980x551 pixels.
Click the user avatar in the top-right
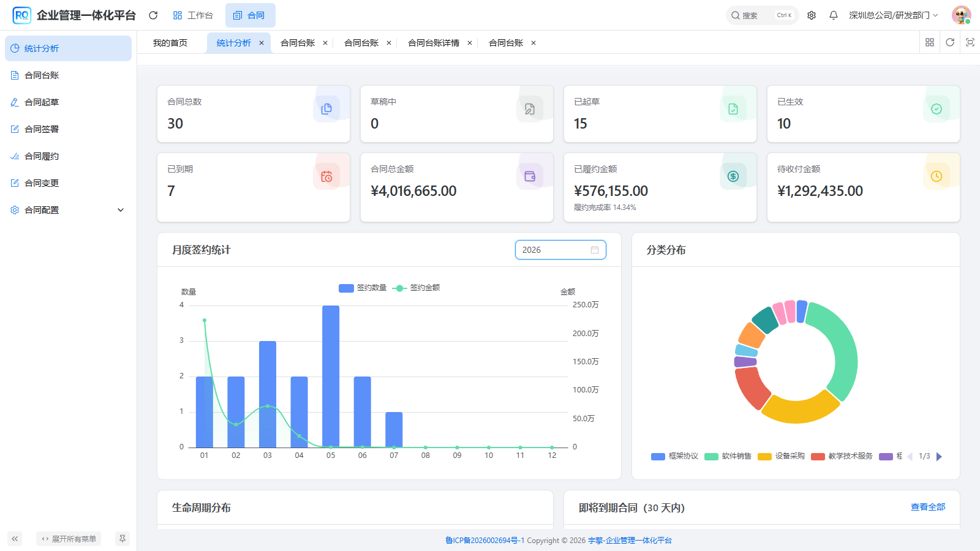[962, 15]
